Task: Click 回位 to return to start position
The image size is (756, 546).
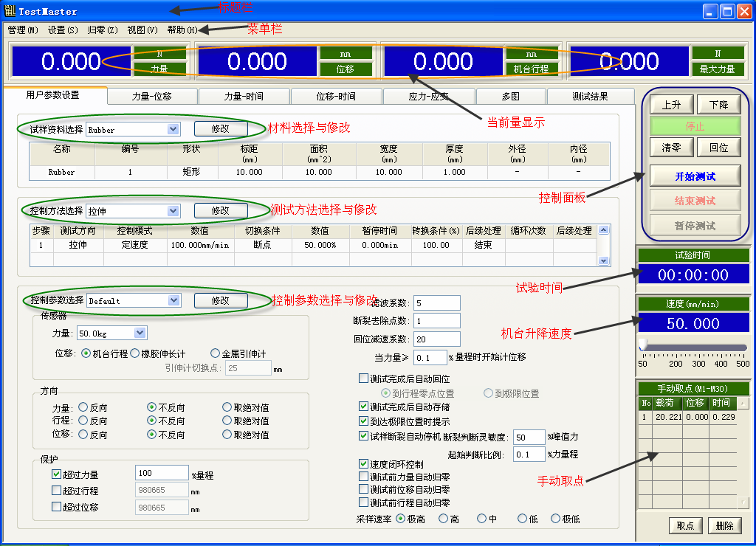Action: pyautogui.click(x=718, y=147)
